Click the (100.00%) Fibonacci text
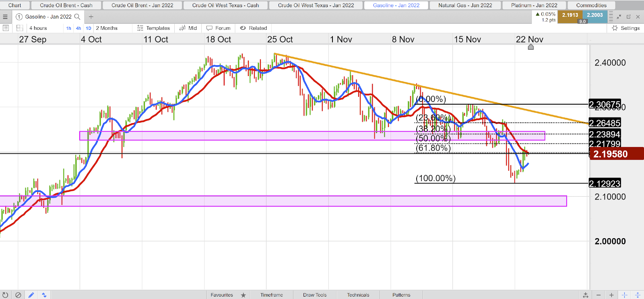This screenshot has height=299, width=644. click(x=436, y=178)
